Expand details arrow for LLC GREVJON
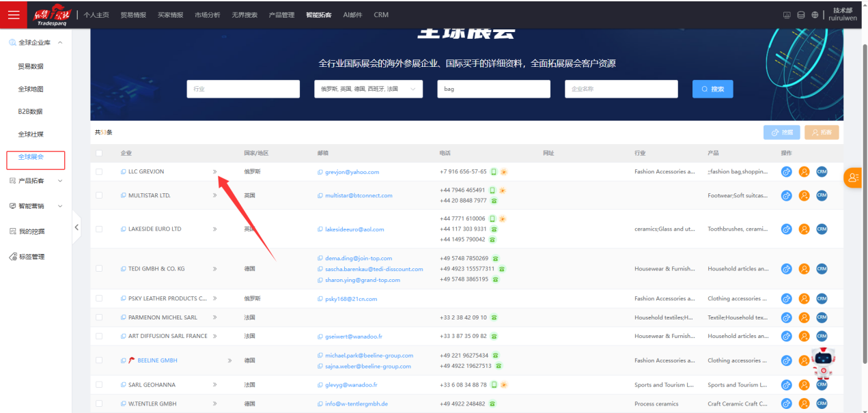The width and height of the screenshot is (868, 413). (x=214, y=172)
